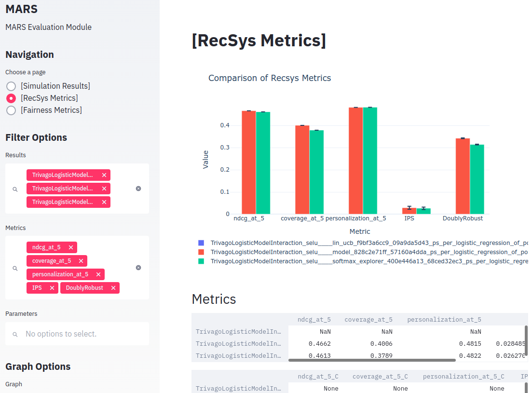Remove the second TrivagoLogisticModel result tag
Image resolution: width=532 pixels, height=393 pixels.
(104, 189)
